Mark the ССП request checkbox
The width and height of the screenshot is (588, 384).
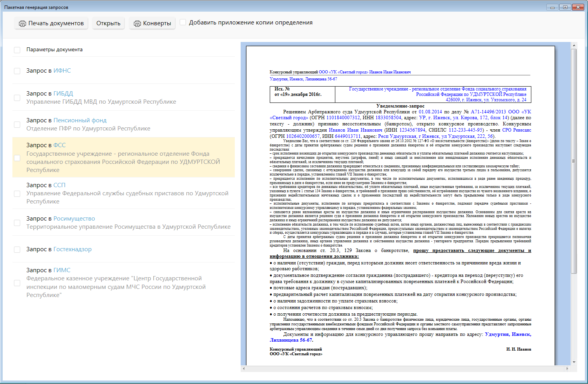pyautogui.click(x=17, y=194)
